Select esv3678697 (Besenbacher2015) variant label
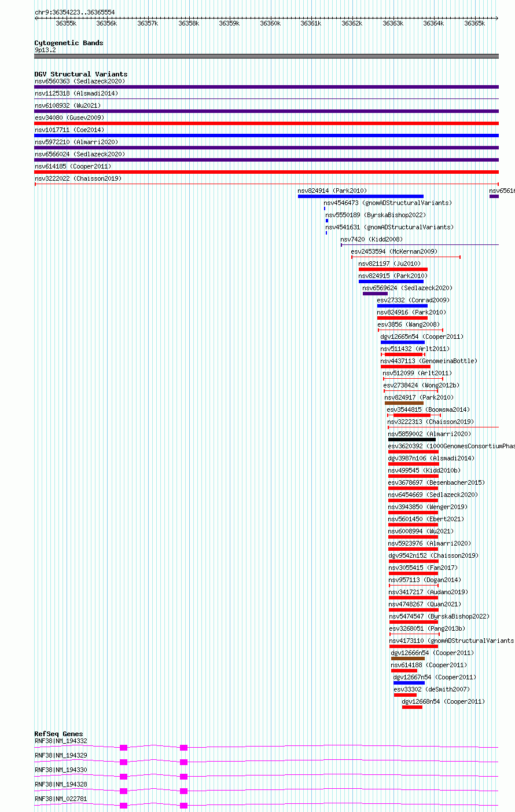 pos(436,482)
